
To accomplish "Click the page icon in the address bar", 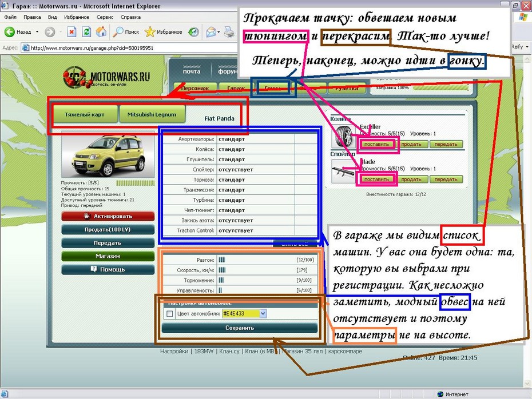I will click(x=25, y=48).
